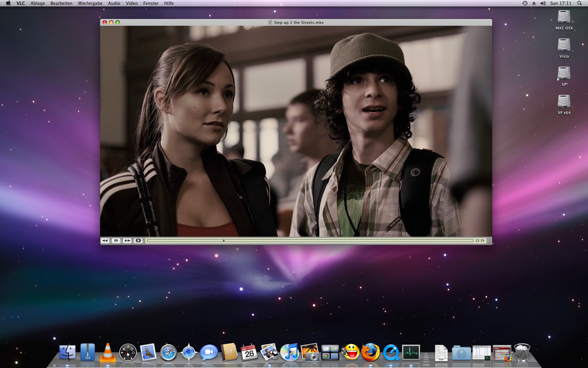This screenshot has width=588, height=368.
Task: Click the mkv file icon in the title bar
Action: tap(270, 22)
